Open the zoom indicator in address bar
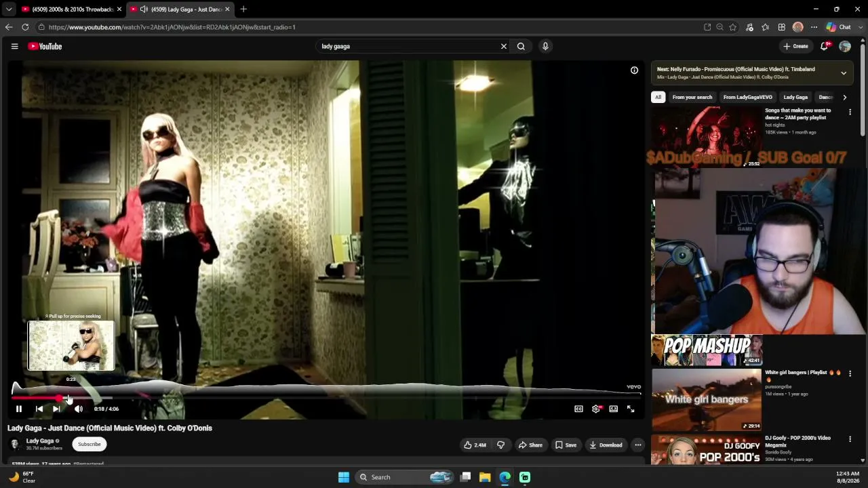 click(x=719, y=27)
